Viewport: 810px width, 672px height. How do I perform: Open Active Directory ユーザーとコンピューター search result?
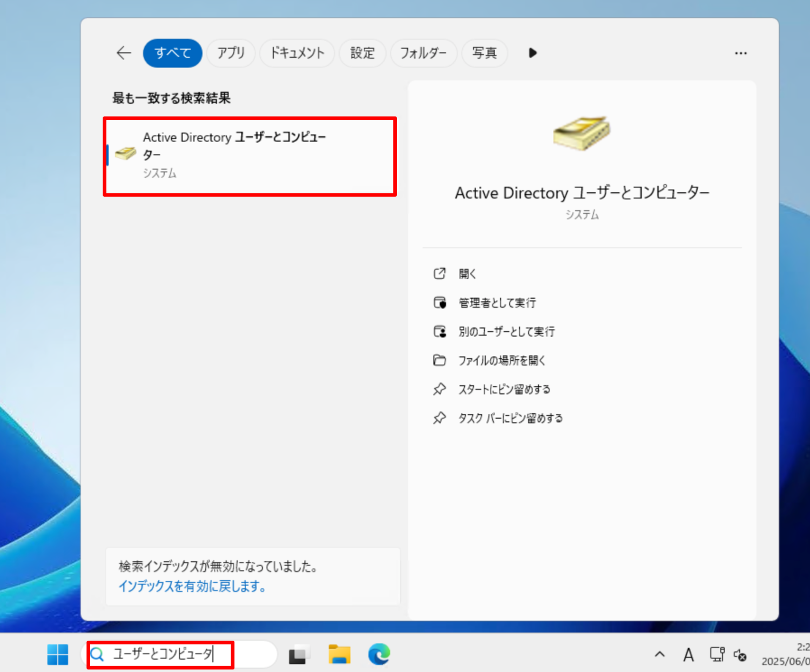(250, 156)
